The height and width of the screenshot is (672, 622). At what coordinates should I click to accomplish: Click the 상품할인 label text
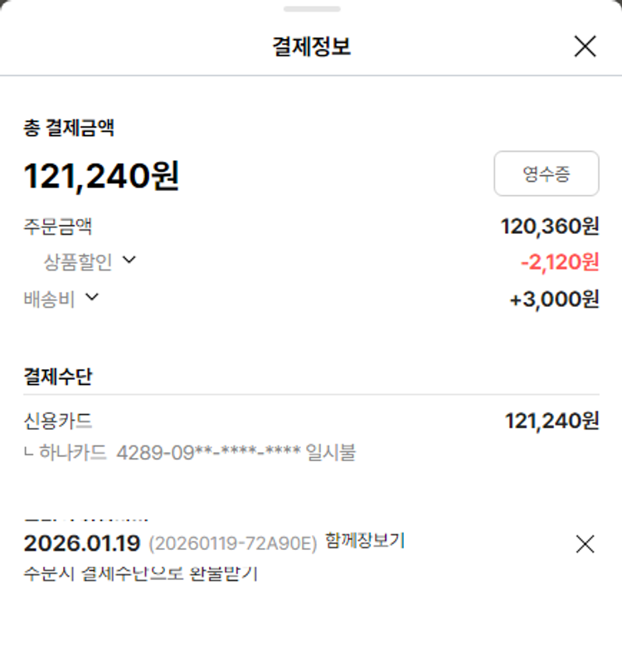tap(78, 262)
